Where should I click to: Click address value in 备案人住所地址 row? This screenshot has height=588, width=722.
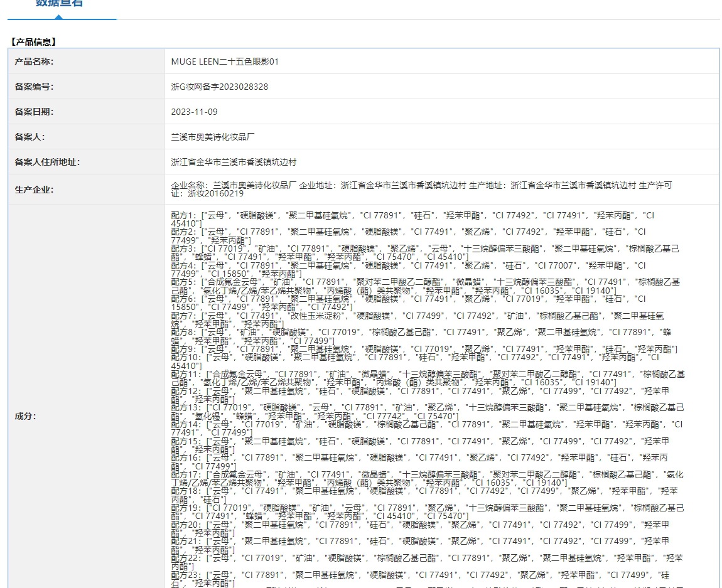click(234, 162)
